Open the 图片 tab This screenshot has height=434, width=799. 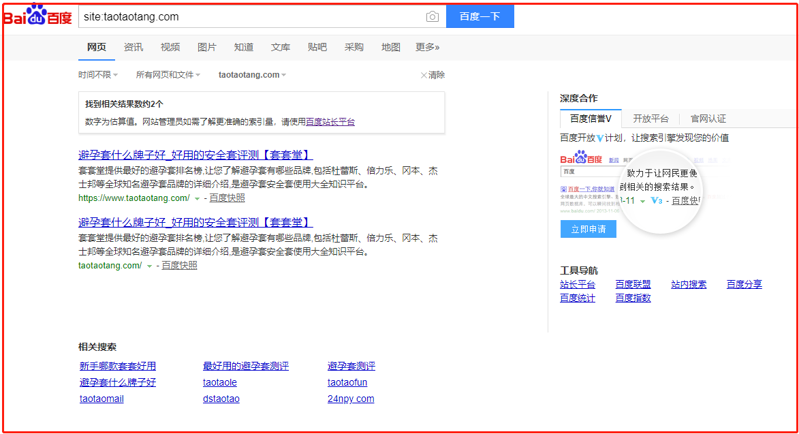(x=207, y=47)
